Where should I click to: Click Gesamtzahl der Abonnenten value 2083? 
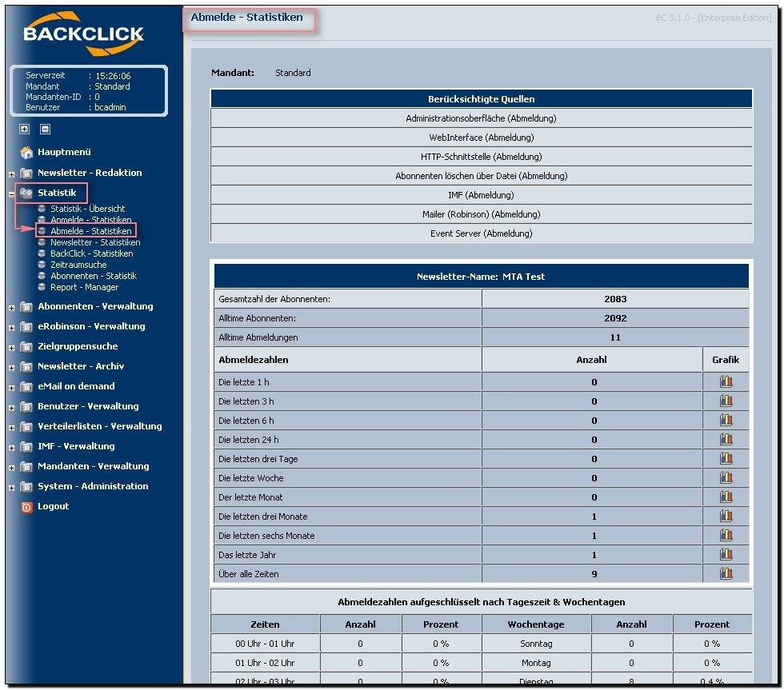[x=615, y=299]
